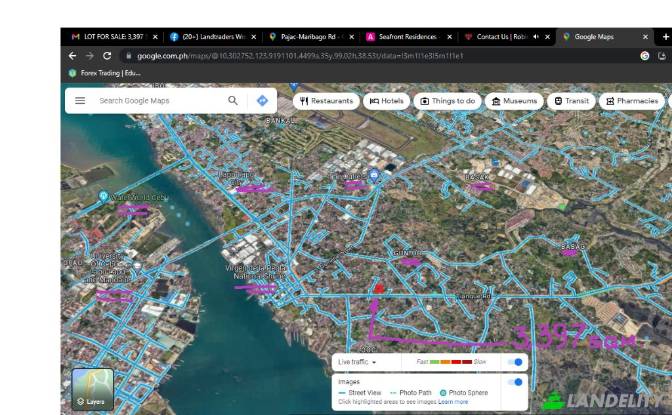
Task: Open the Forex Trading bookmark
Action: [x=104, y=73]
